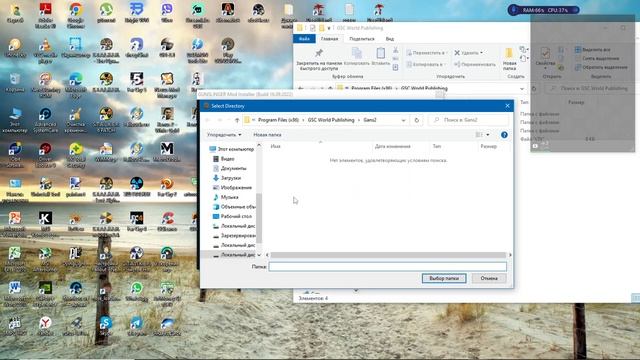The width and height of the screenshot is (640, 360).
Task: Click Обратить выделение in Explorer ribbon
Action: click(x=601, y=67)
